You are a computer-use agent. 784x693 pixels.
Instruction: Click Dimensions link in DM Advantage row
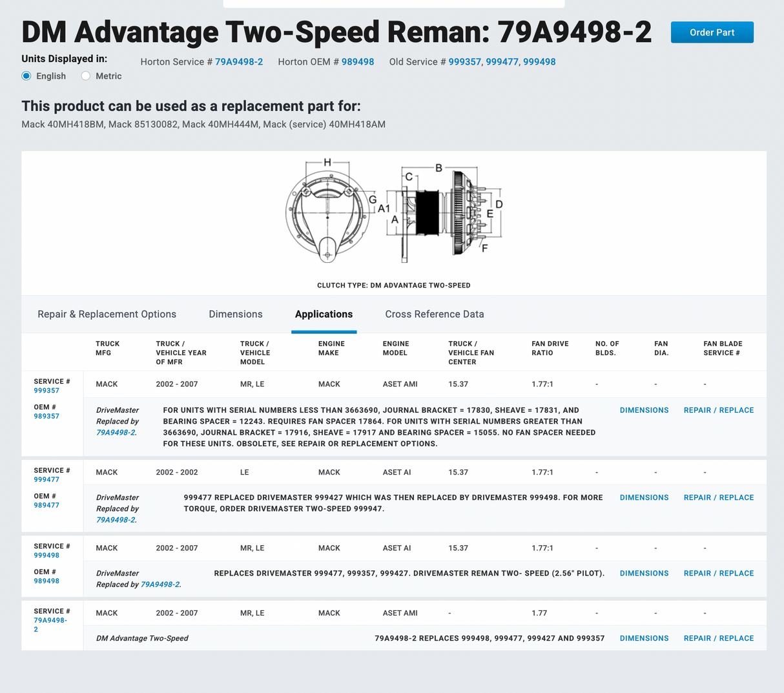pos(644,639)
